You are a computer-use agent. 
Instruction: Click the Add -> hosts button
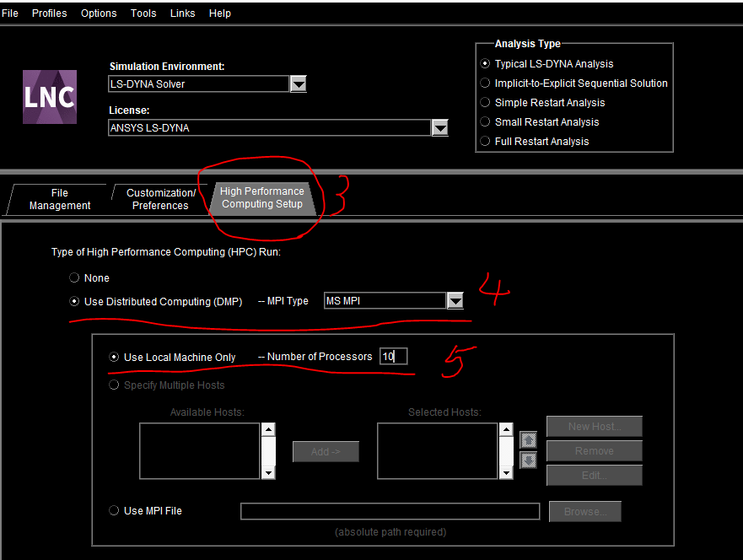point(326,451)
